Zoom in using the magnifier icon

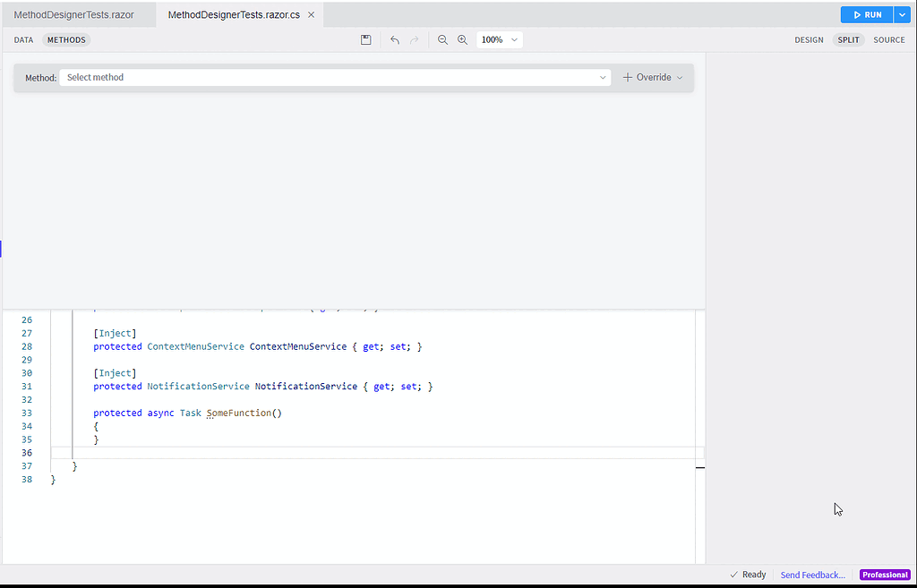(x=462, y=39)
